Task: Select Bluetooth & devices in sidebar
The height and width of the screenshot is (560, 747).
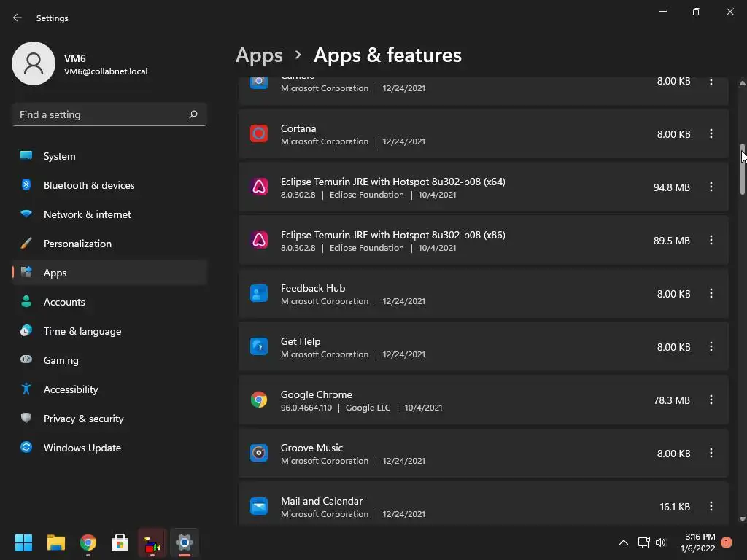Action: (x=88, y=185)
